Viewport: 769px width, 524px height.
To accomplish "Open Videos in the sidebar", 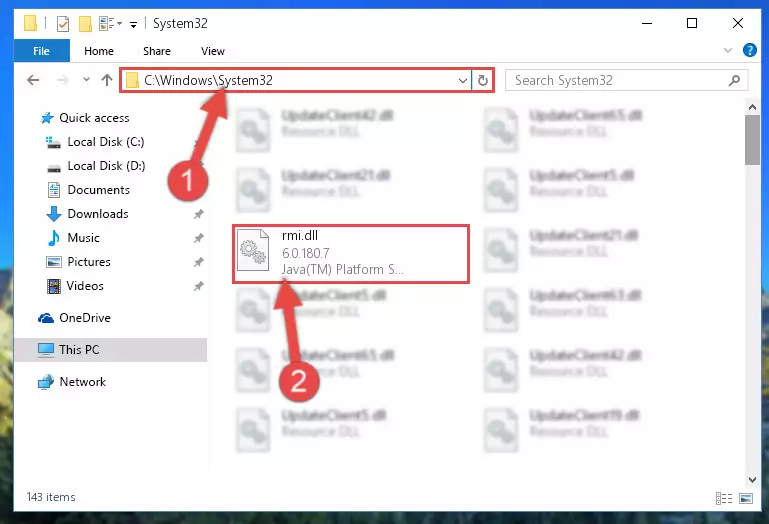I will tap(85, 286).
